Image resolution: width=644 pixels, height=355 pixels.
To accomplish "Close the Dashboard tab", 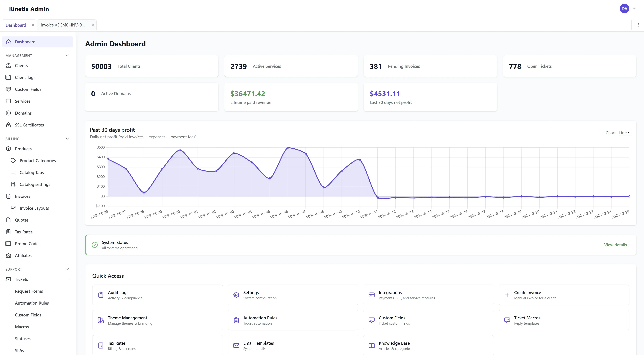I will [x=33, y=25].
